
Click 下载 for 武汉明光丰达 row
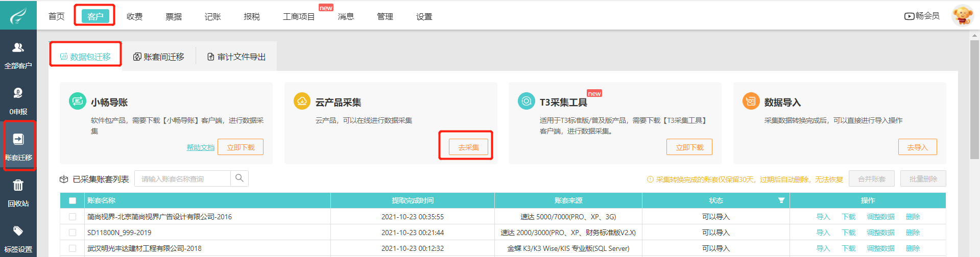pyautogui.click(x=849, y=248)
